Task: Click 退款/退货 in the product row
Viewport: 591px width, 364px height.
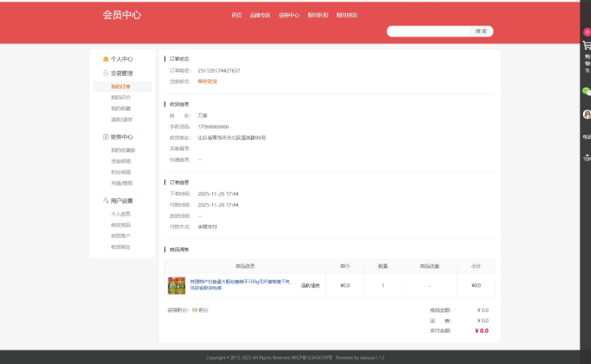Action: click(310, 286)
